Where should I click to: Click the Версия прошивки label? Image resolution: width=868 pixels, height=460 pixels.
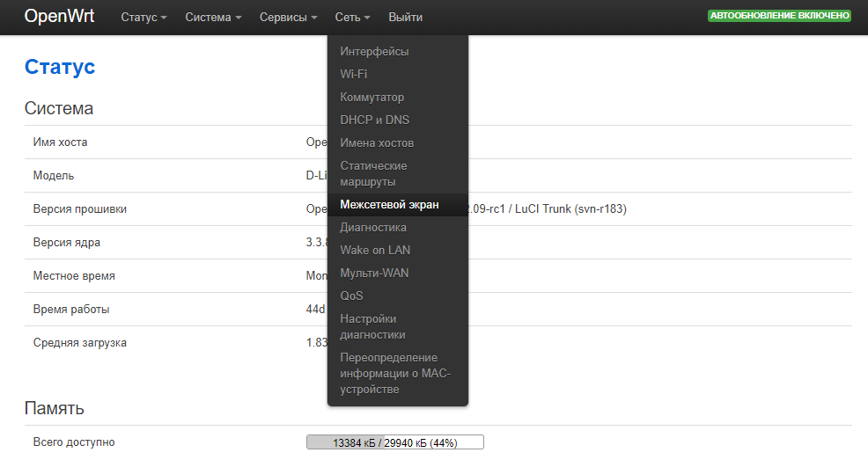(80, 209)
